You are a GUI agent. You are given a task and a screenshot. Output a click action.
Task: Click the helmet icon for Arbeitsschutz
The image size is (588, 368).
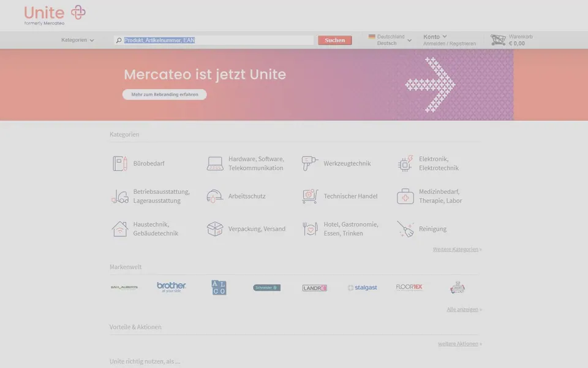click(x=214, y=196)
